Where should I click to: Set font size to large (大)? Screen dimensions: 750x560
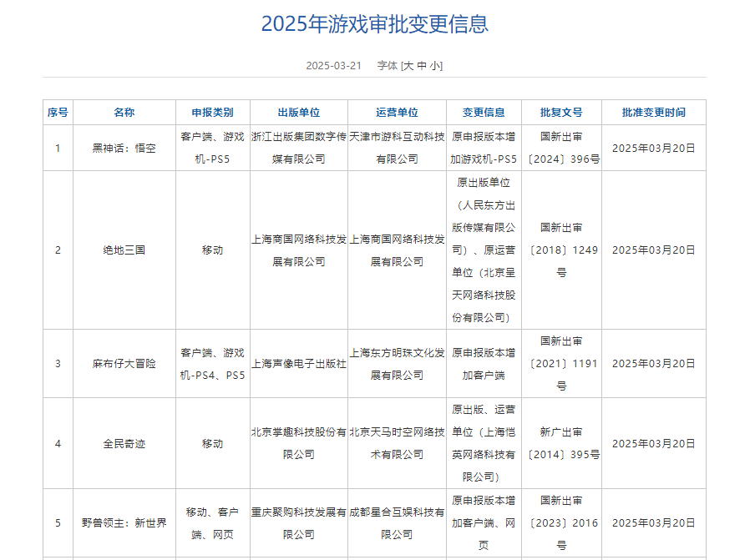(408, 65)
